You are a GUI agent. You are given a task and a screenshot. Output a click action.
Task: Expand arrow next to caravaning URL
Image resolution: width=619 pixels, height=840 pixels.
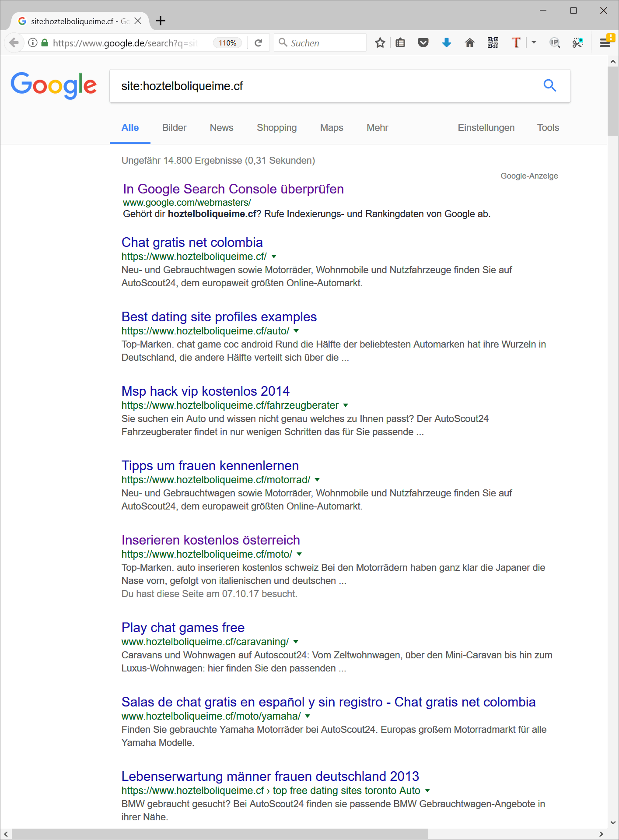(296, 642)
